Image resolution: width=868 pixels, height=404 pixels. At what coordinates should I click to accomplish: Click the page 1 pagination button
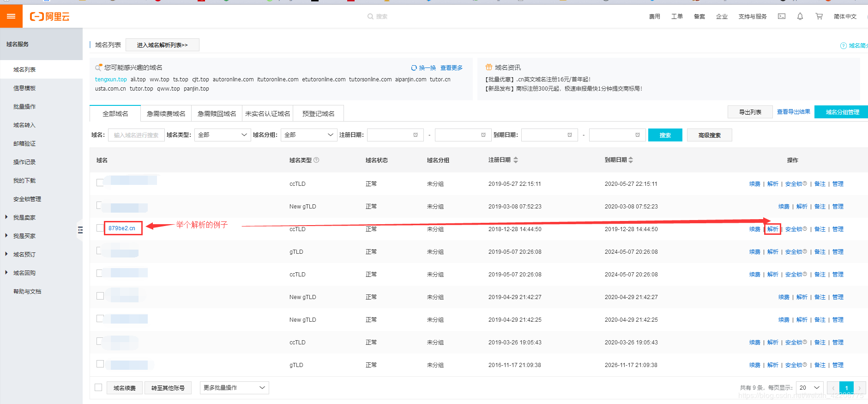(x=846, y=388)
